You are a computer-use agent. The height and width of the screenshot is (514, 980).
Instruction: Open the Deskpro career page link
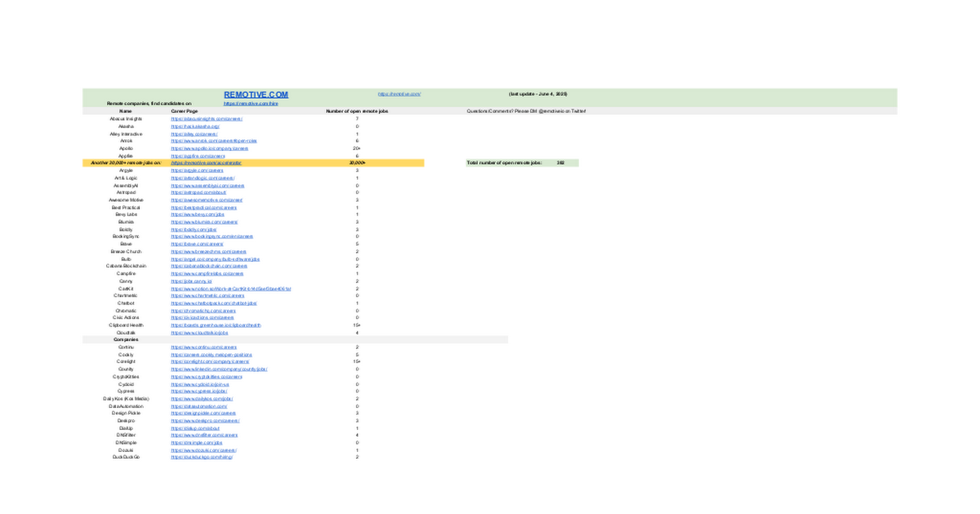click(205, 420)
